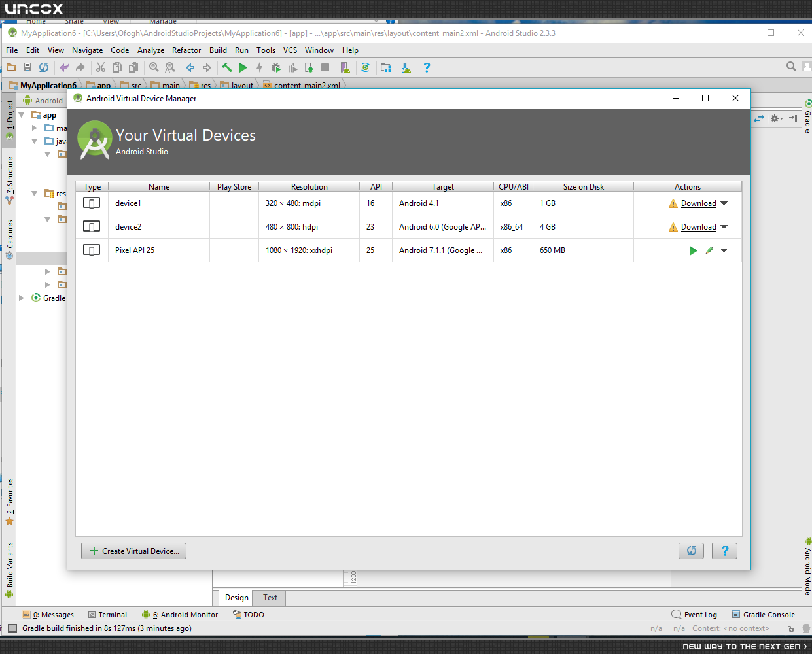812x654 pixels.
Task: Open the Build menu
Action: tap(218, 50)
